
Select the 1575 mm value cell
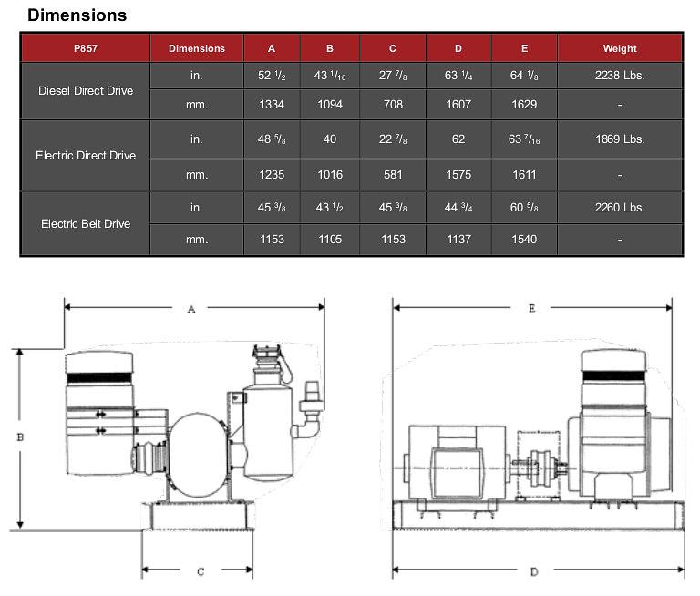click(x=458, y=174)
